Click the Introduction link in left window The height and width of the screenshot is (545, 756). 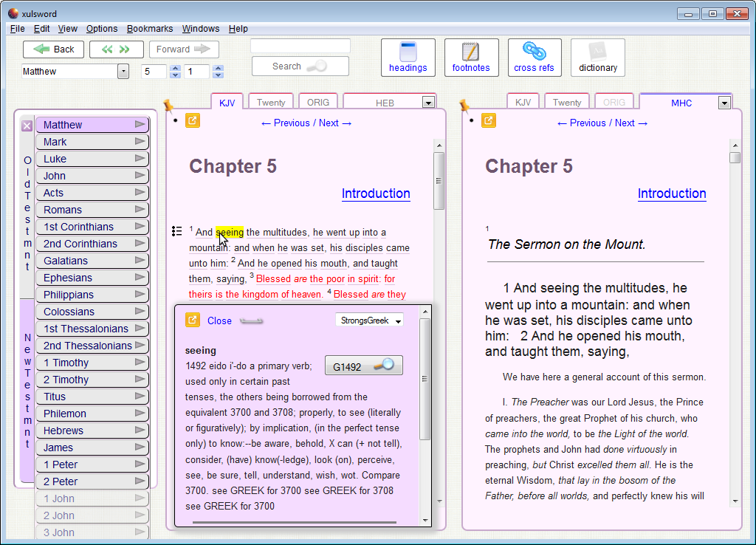click(376, 193)
